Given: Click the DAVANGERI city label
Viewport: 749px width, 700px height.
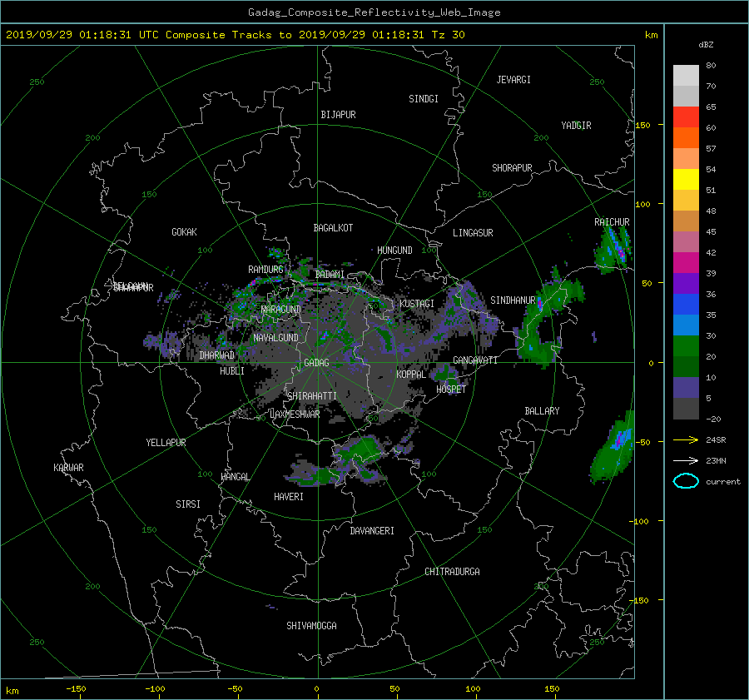Looking at the screenshot, I should (x=372, y=531).
